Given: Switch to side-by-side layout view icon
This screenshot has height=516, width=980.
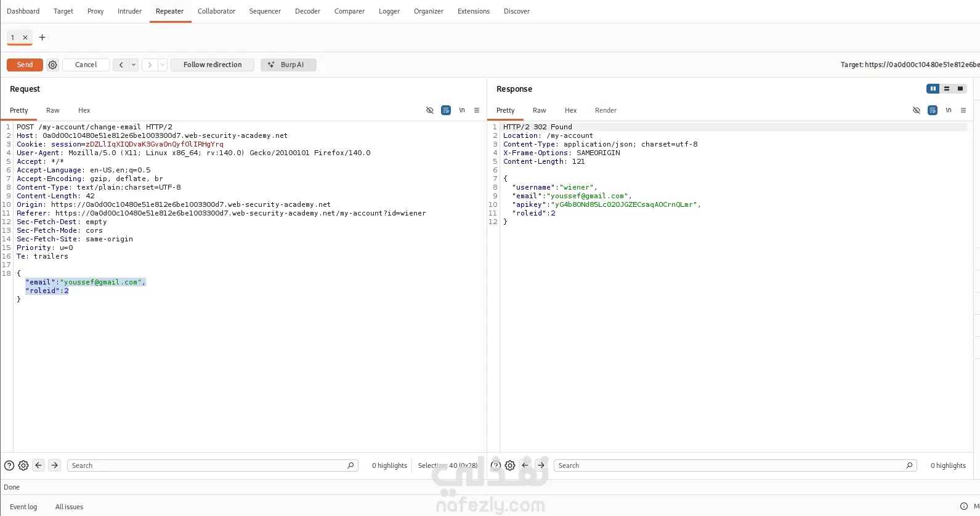Looking at the screenshot, I should point(933,89).
